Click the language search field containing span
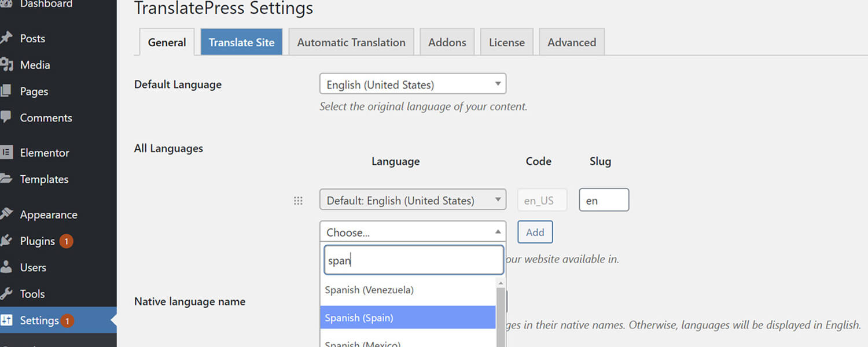This screenshot has width=868, height=347. (x=413, y=260)
